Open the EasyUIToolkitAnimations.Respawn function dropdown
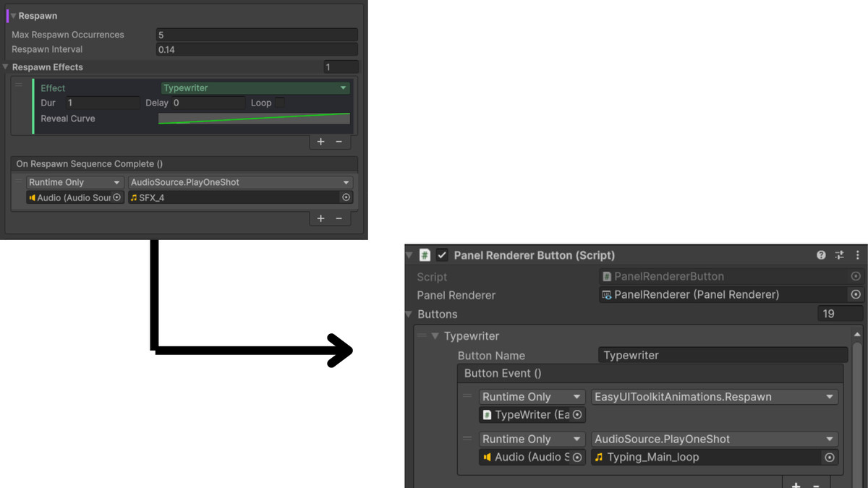The width and height of the screenshot is (868, 488). click(x=715, y=397)
